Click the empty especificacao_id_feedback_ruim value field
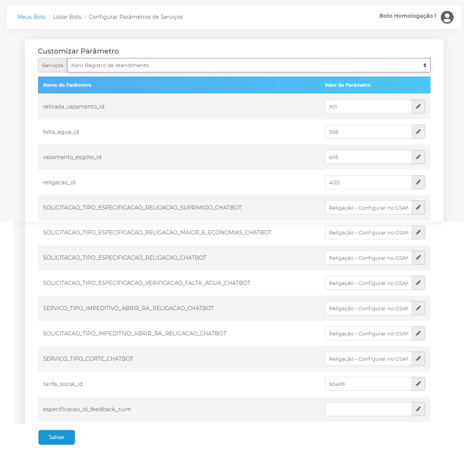Screen dimensions: 464x476 pos(368,409)
